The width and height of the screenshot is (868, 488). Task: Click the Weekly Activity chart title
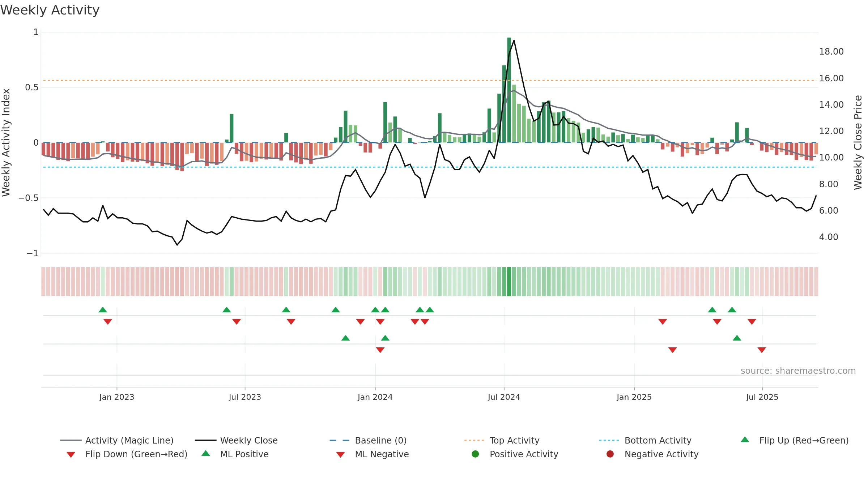[x=50, y=10]
